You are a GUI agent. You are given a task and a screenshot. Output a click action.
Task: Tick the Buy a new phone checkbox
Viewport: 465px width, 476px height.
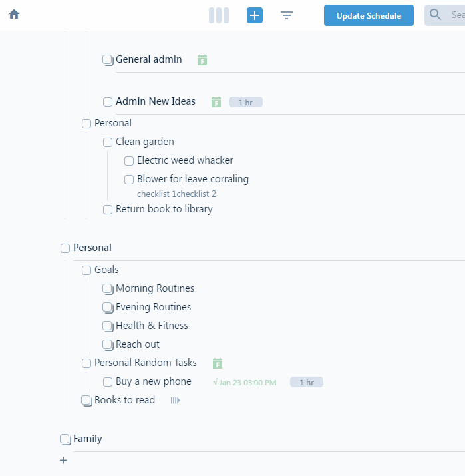coord(108,382)
